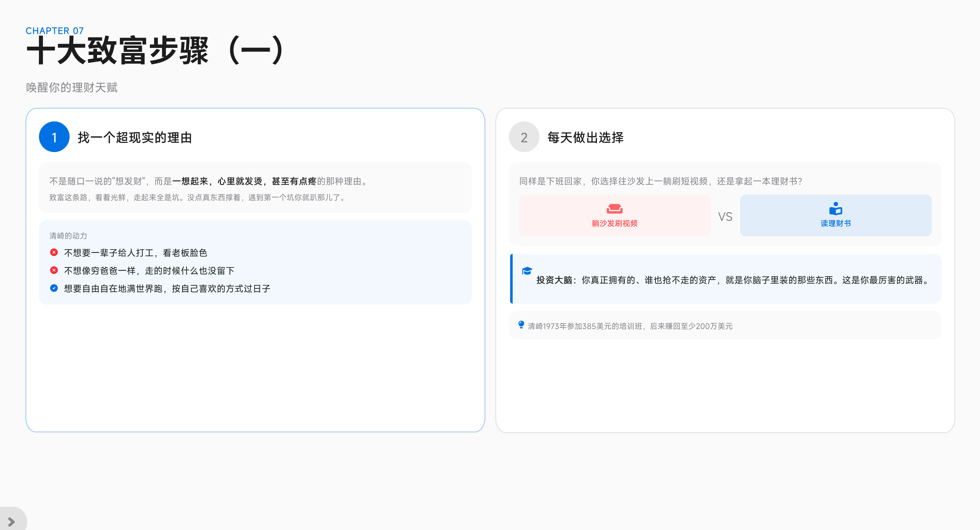Choose the 读理财书 option card
Image resolution: width=980 pixels, height=530 pixels.
[835, 216]
